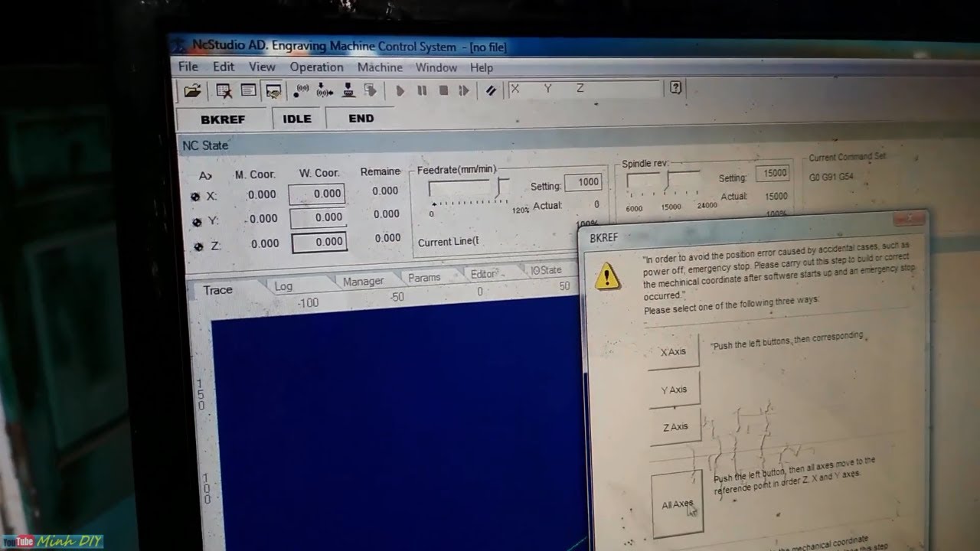
Task: Open the Operation menu
Action: 316,67
